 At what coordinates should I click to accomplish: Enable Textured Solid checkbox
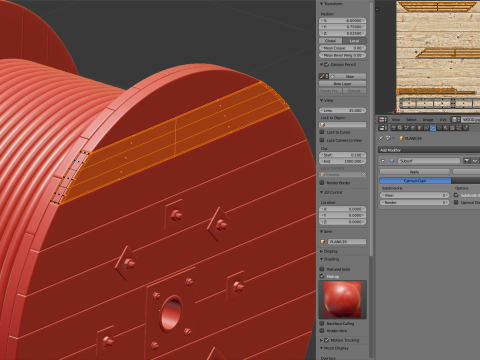pyautogui.click(x=322, y=269)
